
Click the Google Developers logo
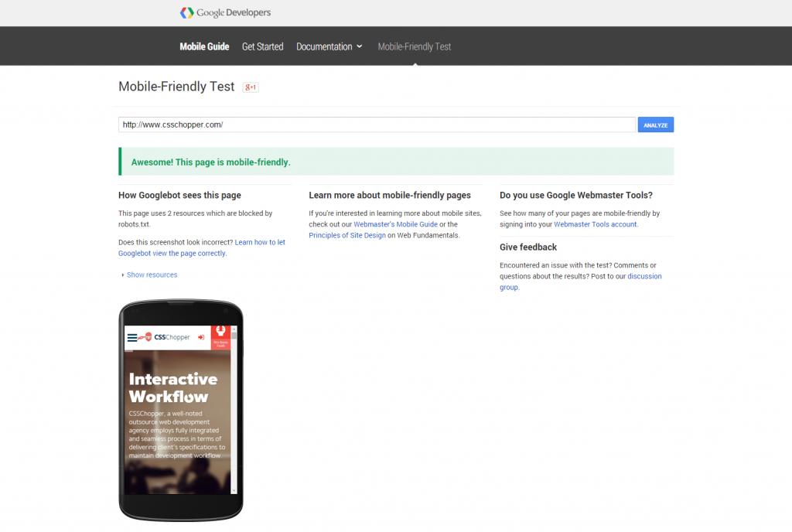point(225,12)
